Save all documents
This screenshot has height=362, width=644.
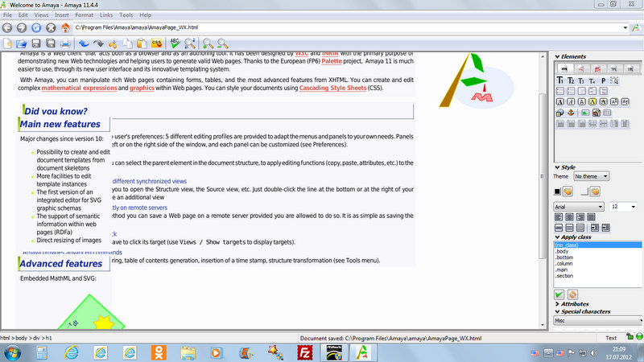click(x=51, y=43)
